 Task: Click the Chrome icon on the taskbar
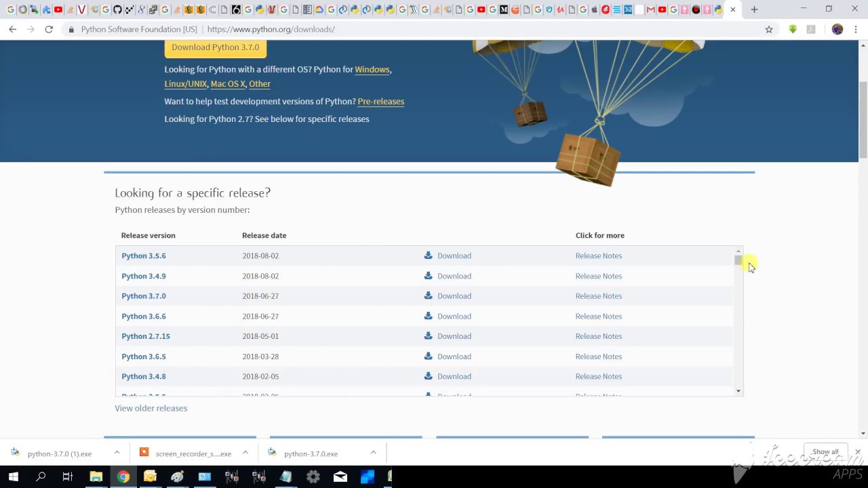123,476
